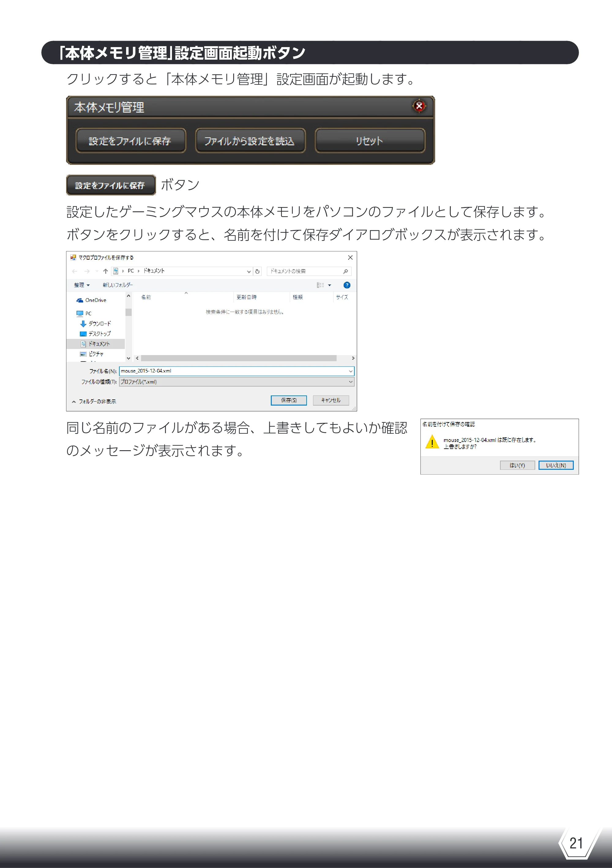The image size is (612, 868).
Task: Click the horizontal scrollbar in file list
Action: [239, 358]
